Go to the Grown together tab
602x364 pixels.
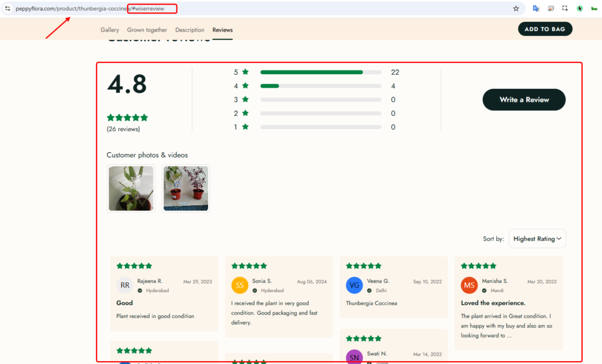pyautogui.click(x=147, y=30)
